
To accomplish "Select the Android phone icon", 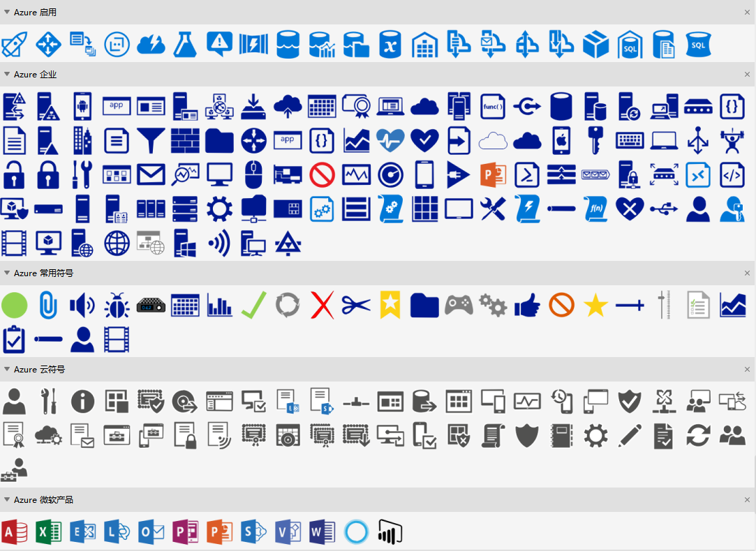I will pos(82,106).
